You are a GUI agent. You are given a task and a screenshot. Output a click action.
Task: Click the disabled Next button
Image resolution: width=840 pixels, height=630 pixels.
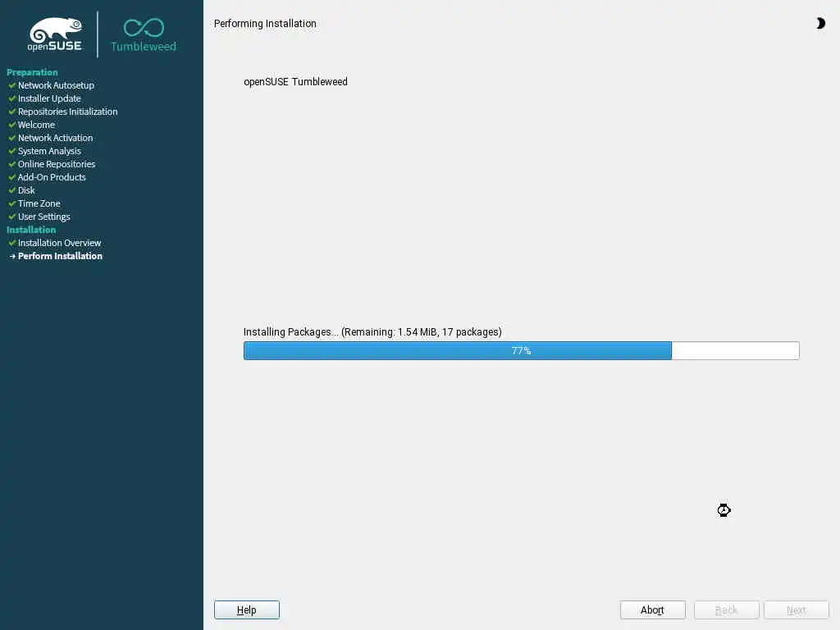(x=796, y=609)
